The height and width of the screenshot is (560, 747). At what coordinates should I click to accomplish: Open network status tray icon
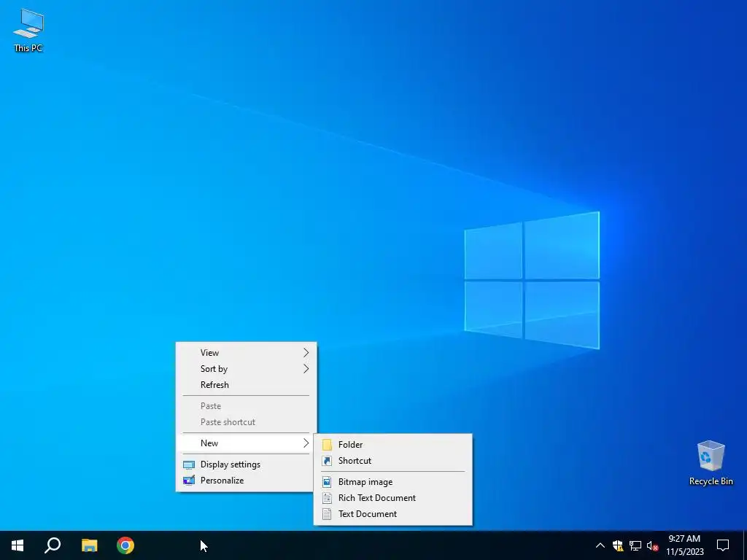[635, 545]
